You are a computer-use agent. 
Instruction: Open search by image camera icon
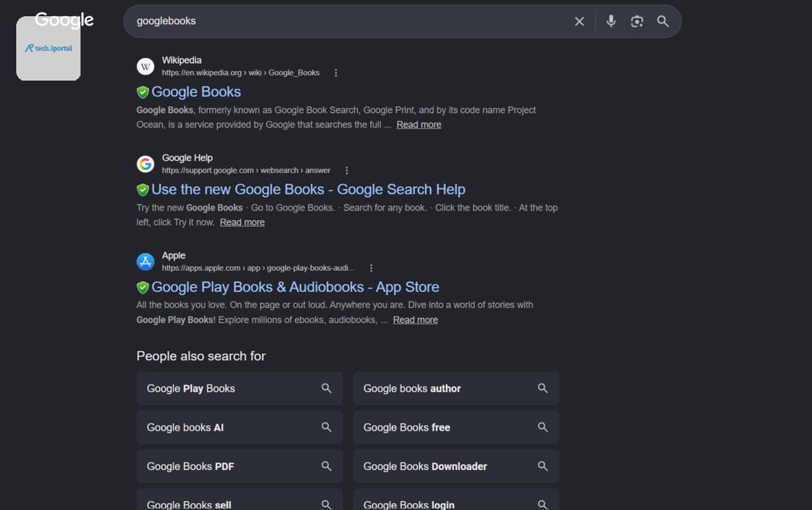tap(637, 21)
